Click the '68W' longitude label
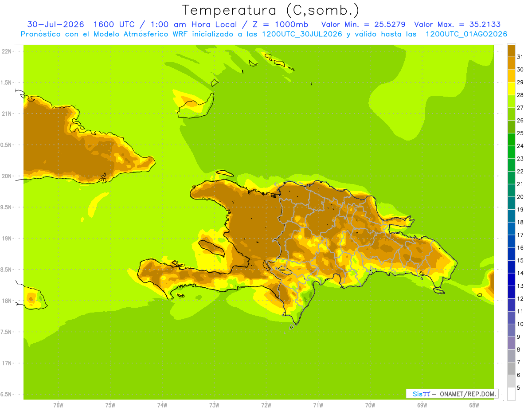This screenshot has width=532, height=411. (474, 405)
